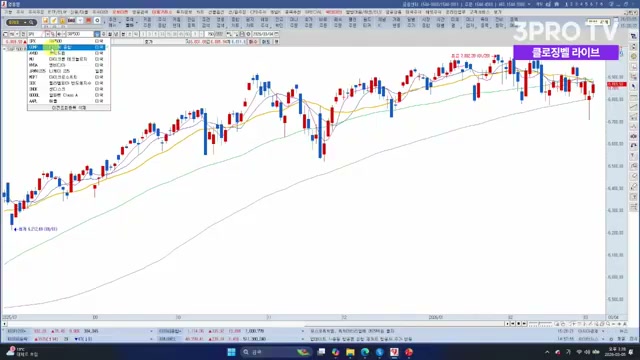Click the top icon of the right vertical toolbar
The image size is (640, 360).
click(633, 37)
